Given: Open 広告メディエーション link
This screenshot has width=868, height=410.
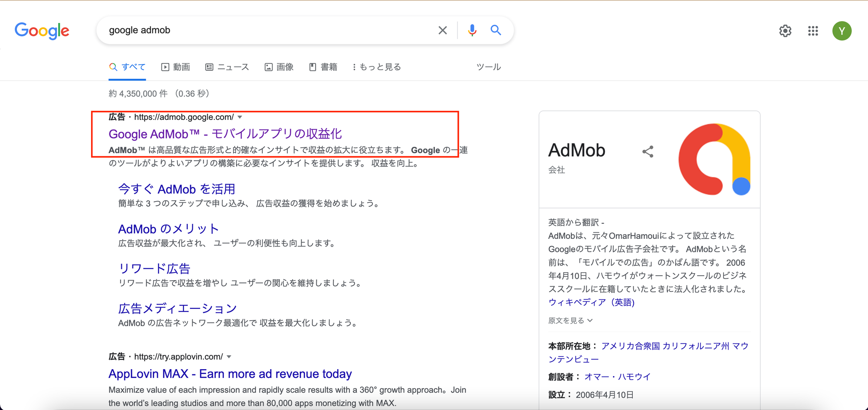Looking at the screenshot, I should 178,308.
